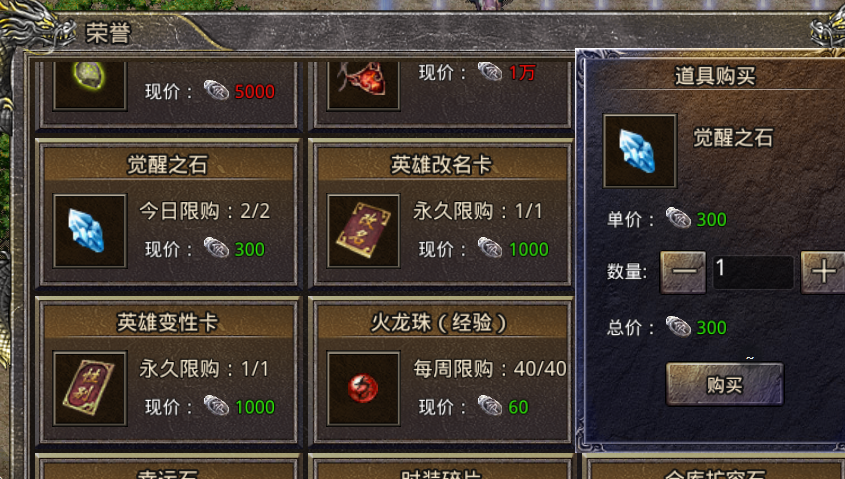
Task: Increase quantity with the plus button
Action: point(822,272)
